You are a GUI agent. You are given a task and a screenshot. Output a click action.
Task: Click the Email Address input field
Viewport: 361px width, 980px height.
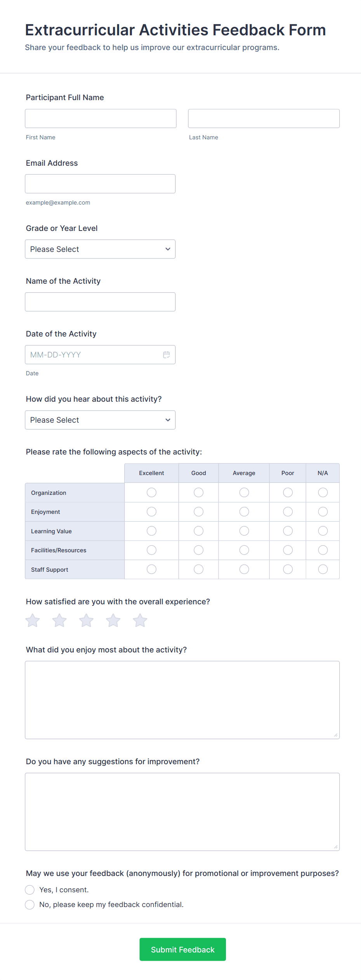[100, 183]
